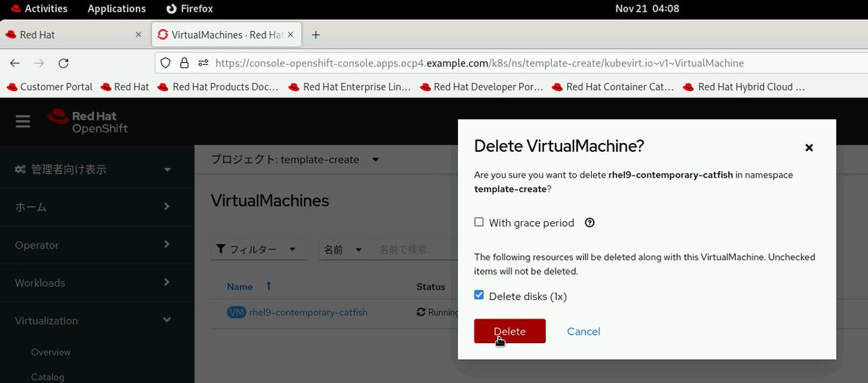Click the site security padlock icon
This screenshot has height=383, width=868.
coord(184,63)
